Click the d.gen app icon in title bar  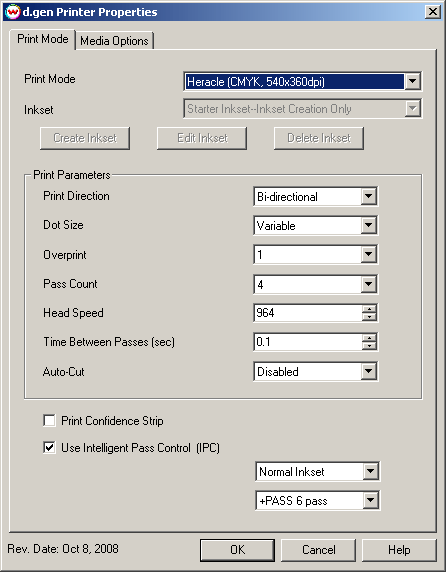click(x=13, y=12)
